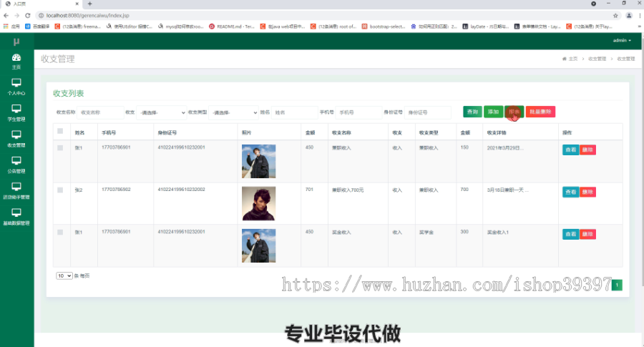644x347 pixels.
Task: Click the home icon in breadcrumb
Action: [x=565, y=59]
